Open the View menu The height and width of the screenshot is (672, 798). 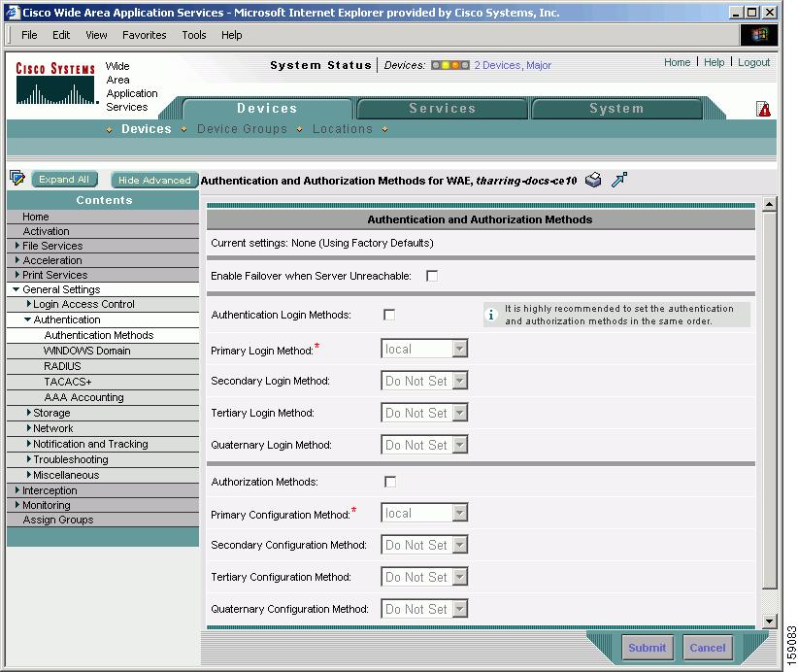click(96, 35)
